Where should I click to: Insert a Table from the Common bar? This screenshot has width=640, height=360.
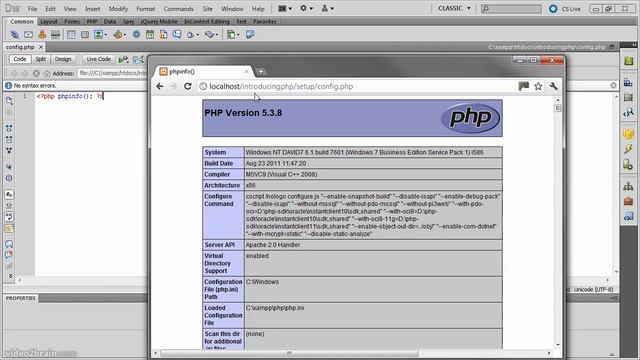click(71, 35)
